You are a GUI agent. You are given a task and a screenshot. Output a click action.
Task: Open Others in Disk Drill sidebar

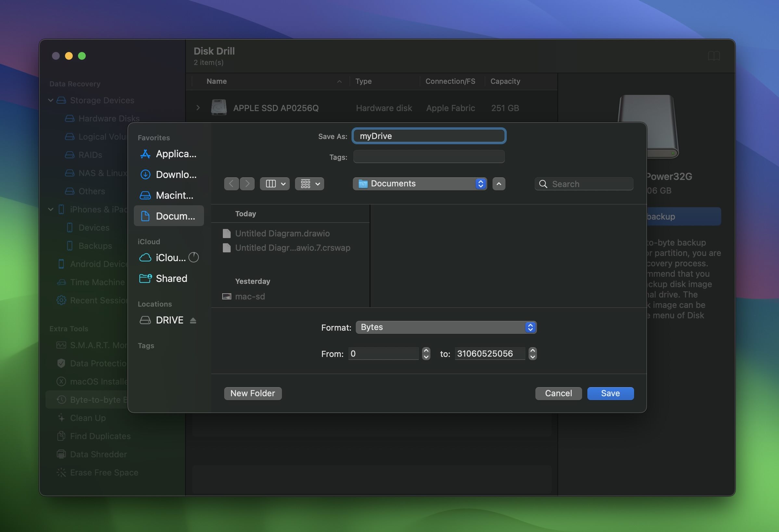(x=85, y=191)
